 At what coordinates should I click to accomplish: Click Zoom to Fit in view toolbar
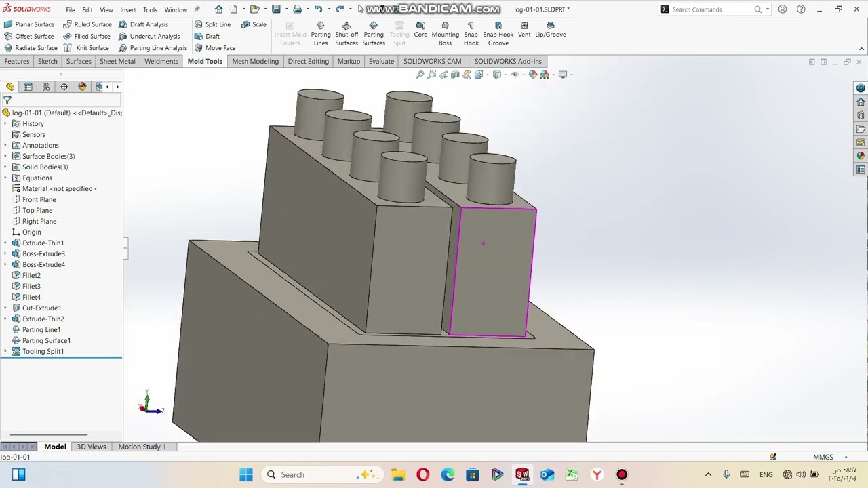point(420,75)
